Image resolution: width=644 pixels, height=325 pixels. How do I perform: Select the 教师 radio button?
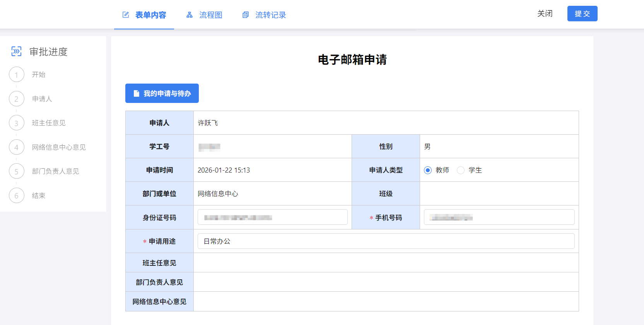coord(428,170)
